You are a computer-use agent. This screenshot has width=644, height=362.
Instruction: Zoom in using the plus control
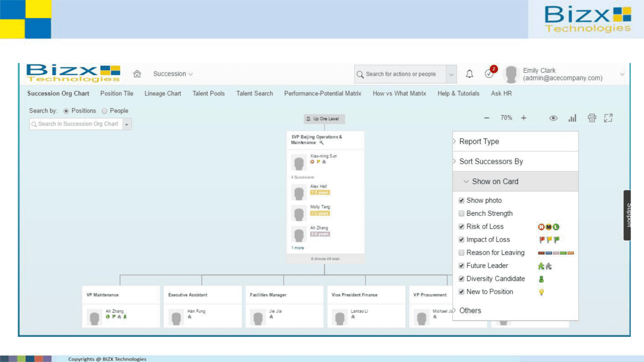(524, 118)
